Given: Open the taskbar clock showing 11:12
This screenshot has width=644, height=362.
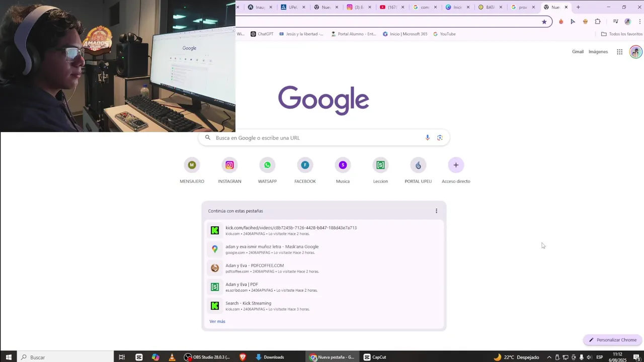Looking at the screenshot, I should pos(617,357).
